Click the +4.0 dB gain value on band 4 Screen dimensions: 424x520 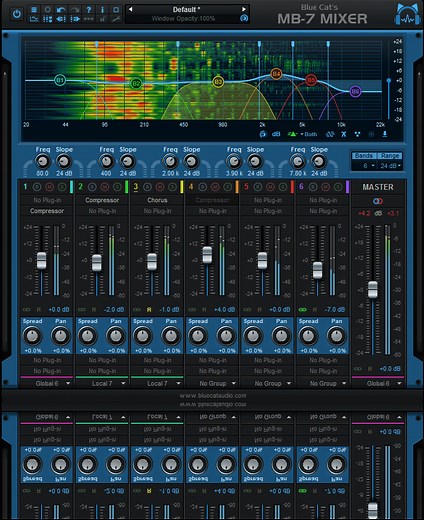pos(224,310)
